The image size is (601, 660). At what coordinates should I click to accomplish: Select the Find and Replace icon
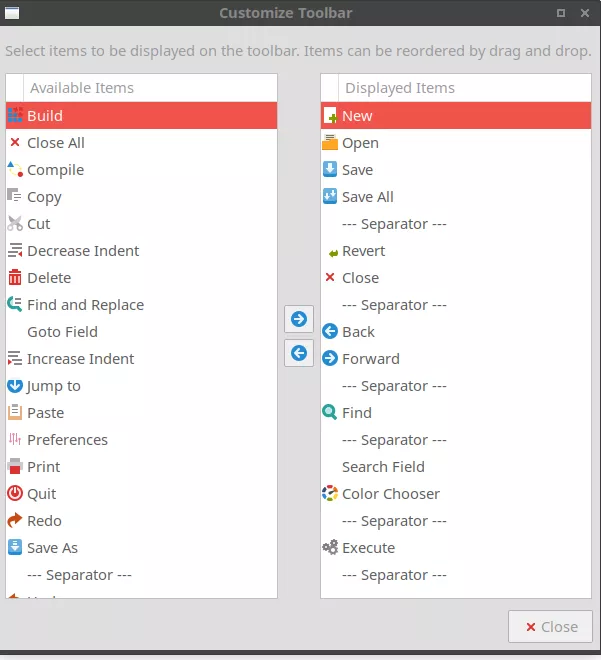coord(15,305)
